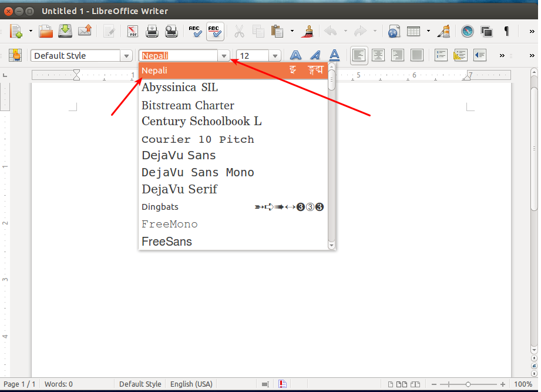
Task: Expand the Default Style paragraph dropdown
Action: click(126, 56)
